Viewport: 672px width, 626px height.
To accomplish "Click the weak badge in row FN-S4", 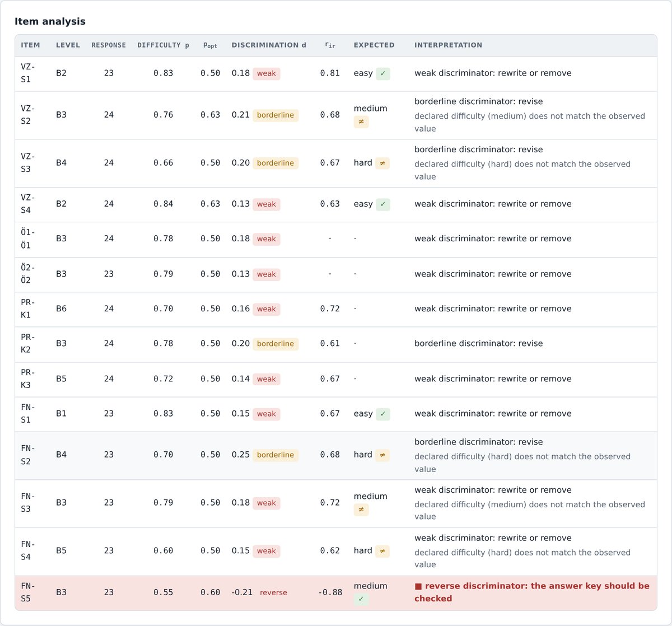I will click(x=267, y=551).
